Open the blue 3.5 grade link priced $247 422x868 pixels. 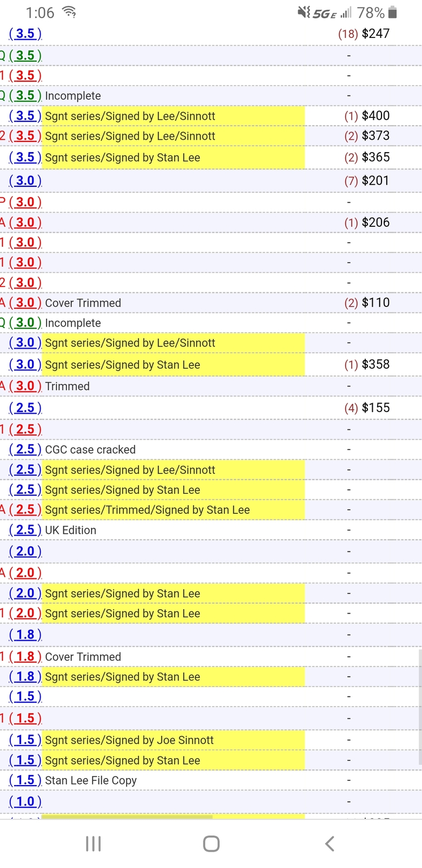[x=25, y=34]
